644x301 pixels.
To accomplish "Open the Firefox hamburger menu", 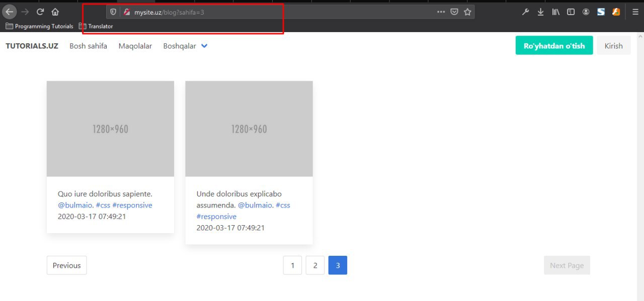I will pos(635,12).
